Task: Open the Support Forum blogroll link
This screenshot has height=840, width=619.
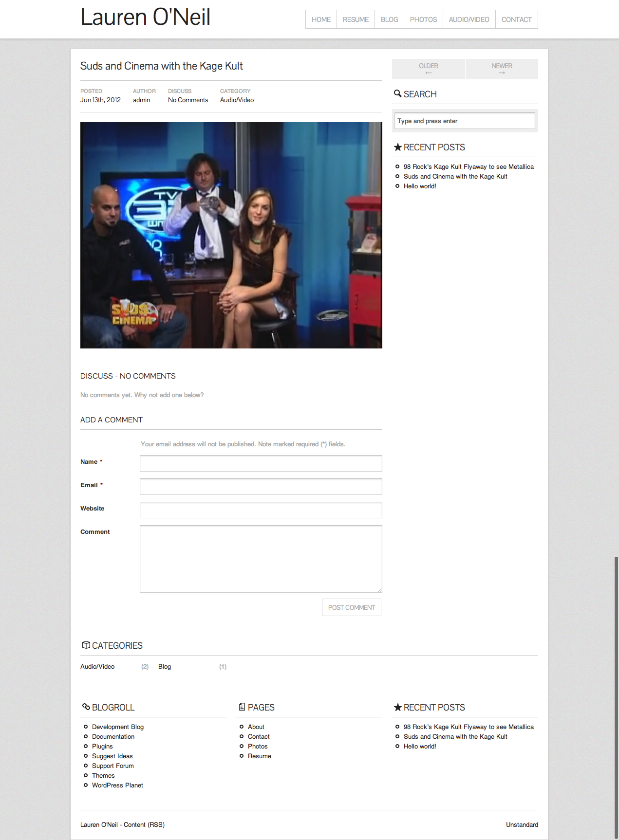Action: pos(113,766)
